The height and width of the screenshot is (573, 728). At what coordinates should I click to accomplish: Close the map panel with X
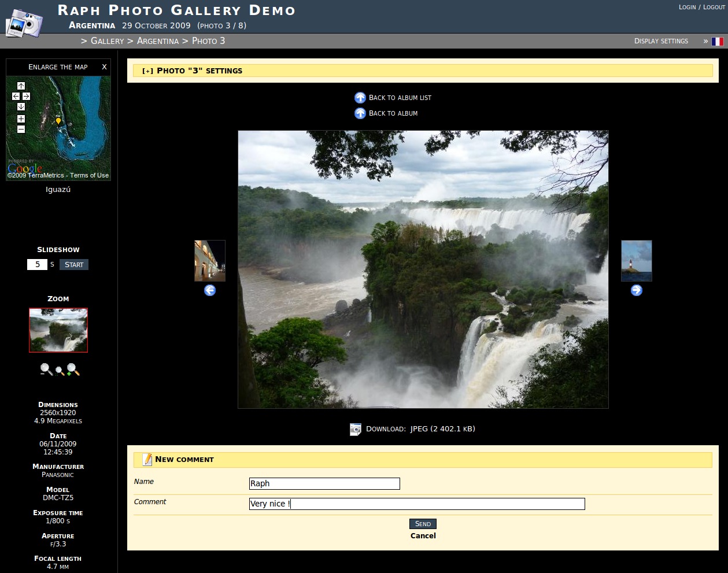[104, 67]
